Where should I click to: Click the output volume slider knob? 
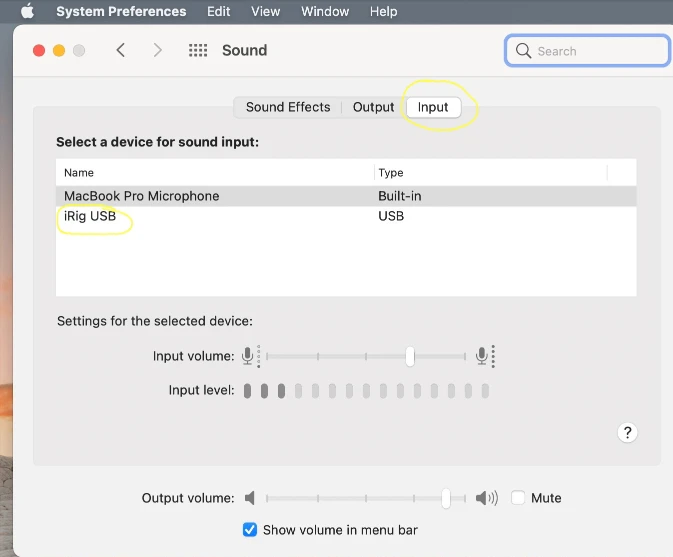click(x=446, y=498)
